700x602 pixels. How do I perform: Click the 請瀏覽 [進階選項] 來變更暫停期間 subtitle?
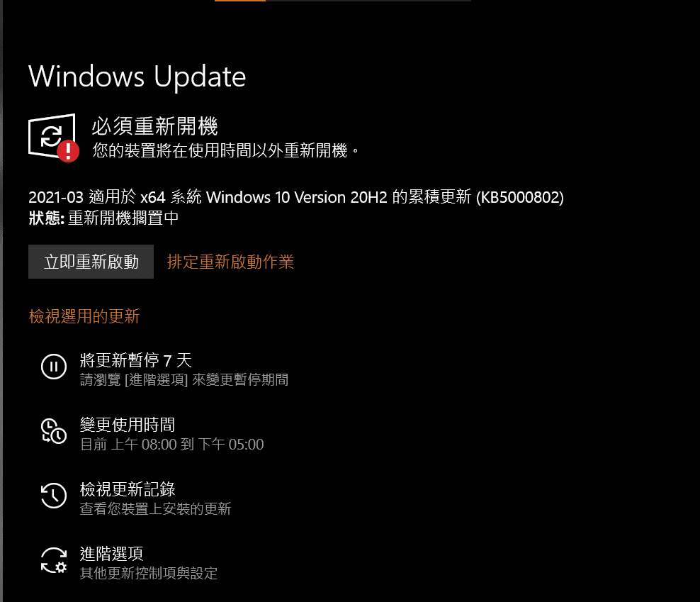click(x=184, y=380)
